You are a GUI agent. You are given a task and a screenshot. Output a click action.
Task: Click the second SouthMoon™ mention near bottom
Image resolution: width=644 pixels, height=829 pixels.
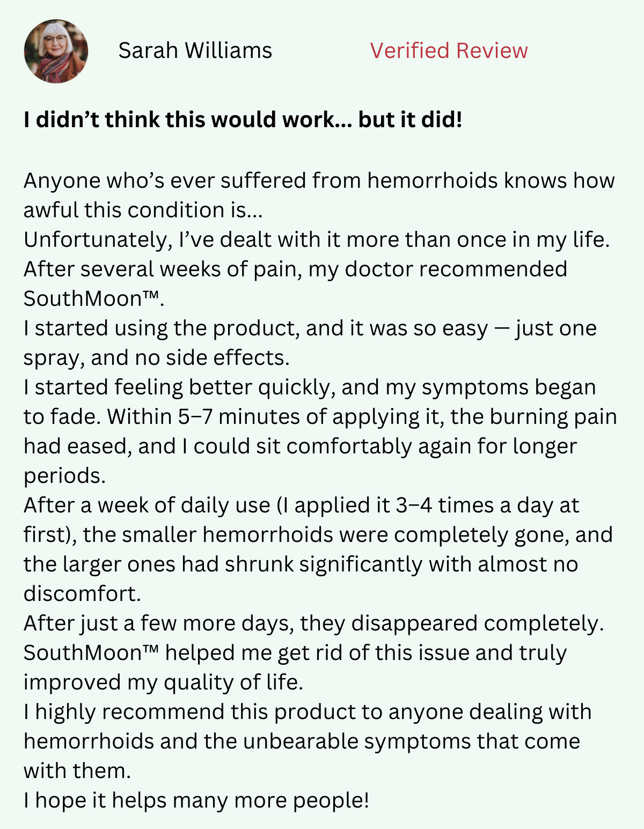91,652
